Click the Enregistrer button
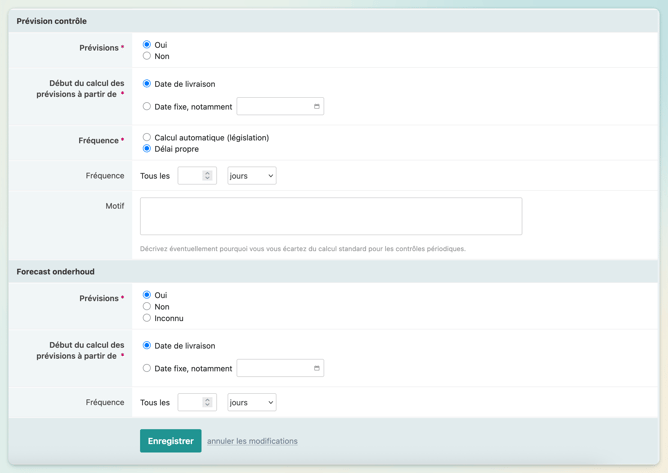 pyautogui.click(x=170, y=441)
